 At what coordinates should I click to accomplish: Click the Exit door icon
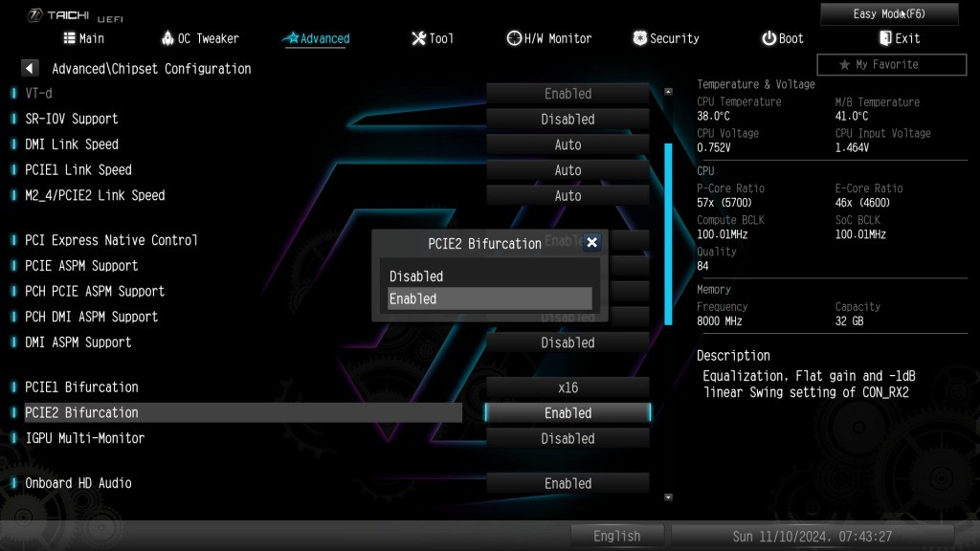(885, 38)
